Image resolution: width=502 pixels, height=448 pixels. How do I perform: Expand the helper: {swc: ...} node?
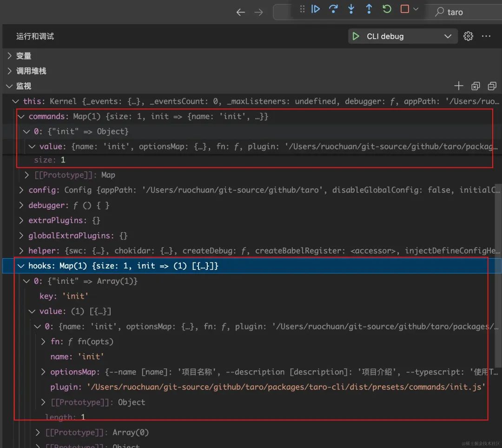click(x=21, y=251)
